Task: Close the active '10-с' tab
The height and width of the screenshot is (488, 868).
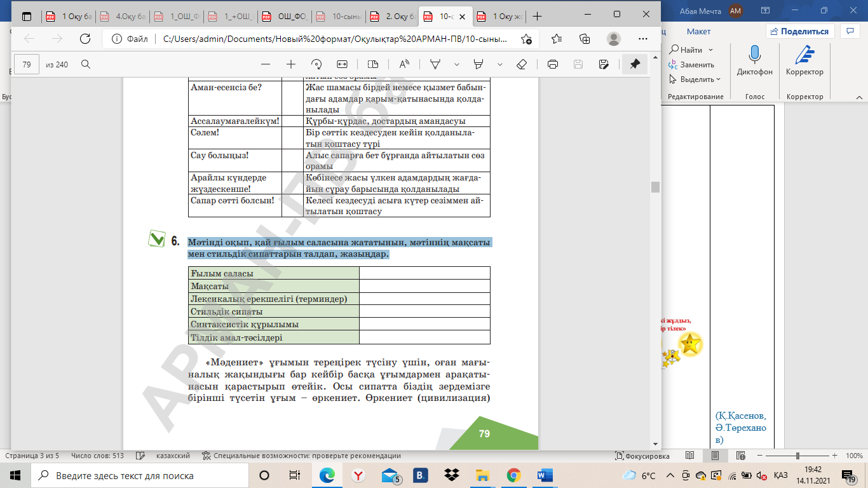Action: [463, 17]
